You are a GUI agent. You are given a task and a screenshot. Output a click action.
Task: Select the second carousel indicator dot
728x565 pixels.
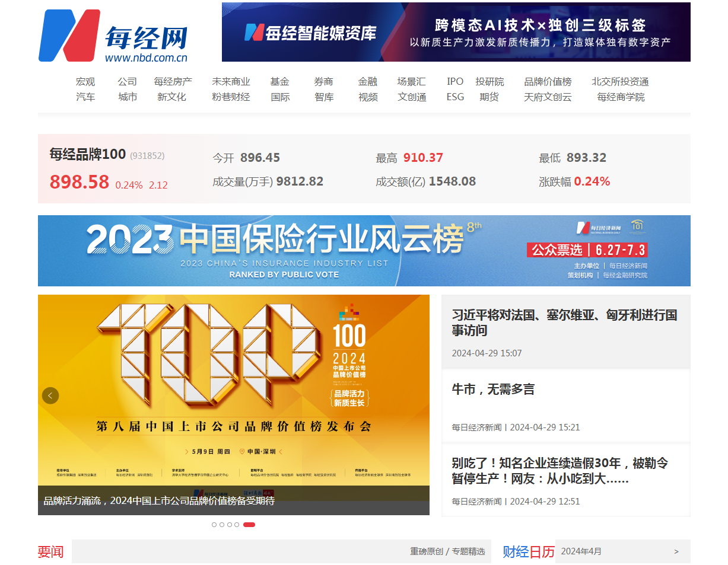(x=222, y=525)
